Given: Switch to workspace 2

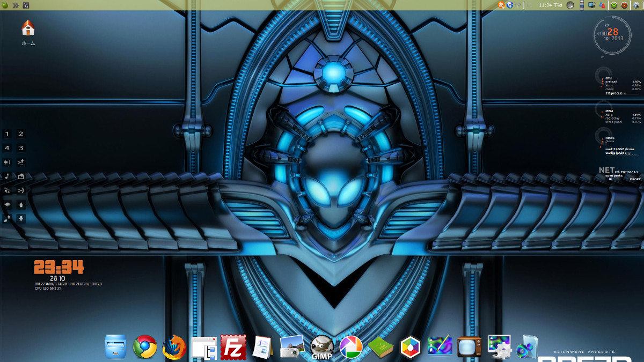Looking at the screenshot, I should point(21,134).
